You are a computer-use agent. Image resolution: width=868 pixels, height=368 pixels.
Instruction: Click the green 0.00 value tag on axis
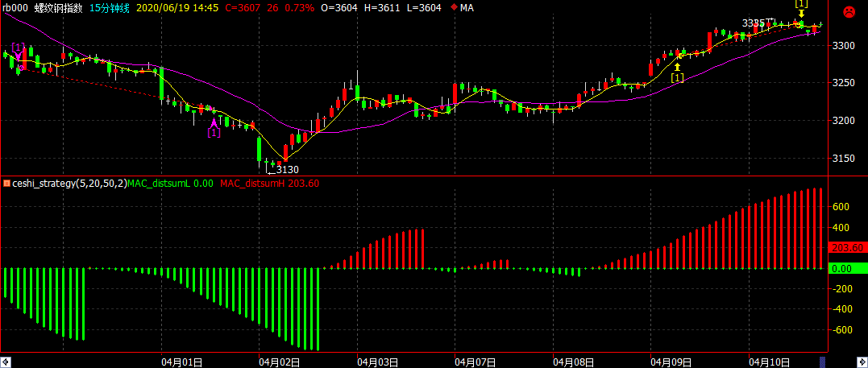pos(848,269)
